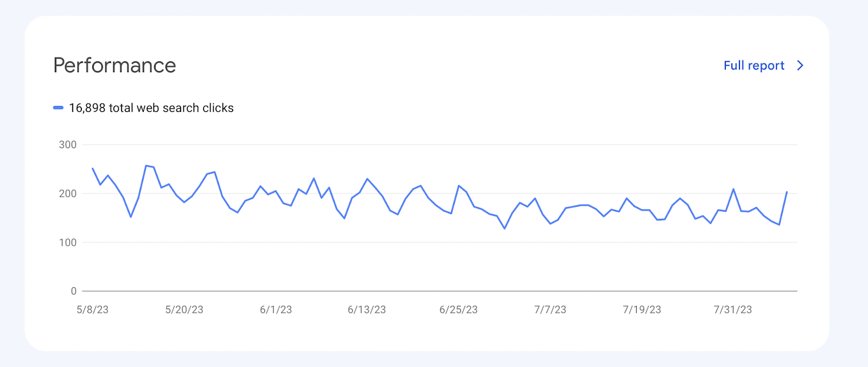Select the 7/7/23 date label
Image resolution: width=868 pixels, height=367 pixels.
pyautogui.click(x=550, y=309)
